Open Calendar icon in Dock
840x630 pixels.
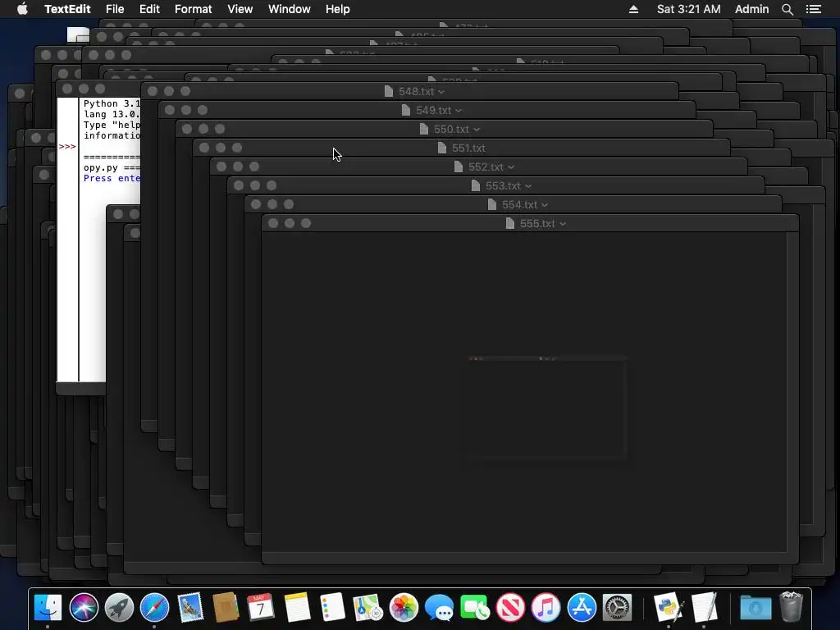[x=261, y=608]
